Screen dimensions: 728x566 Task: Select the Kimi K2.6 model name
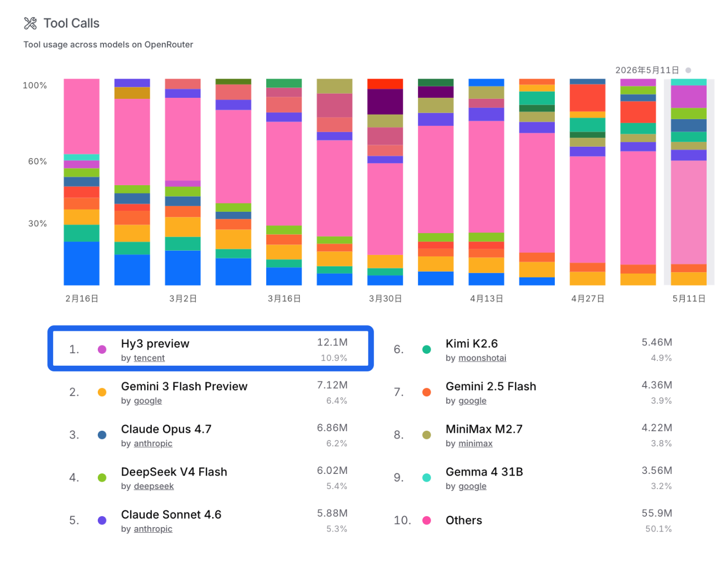(472, 343)
